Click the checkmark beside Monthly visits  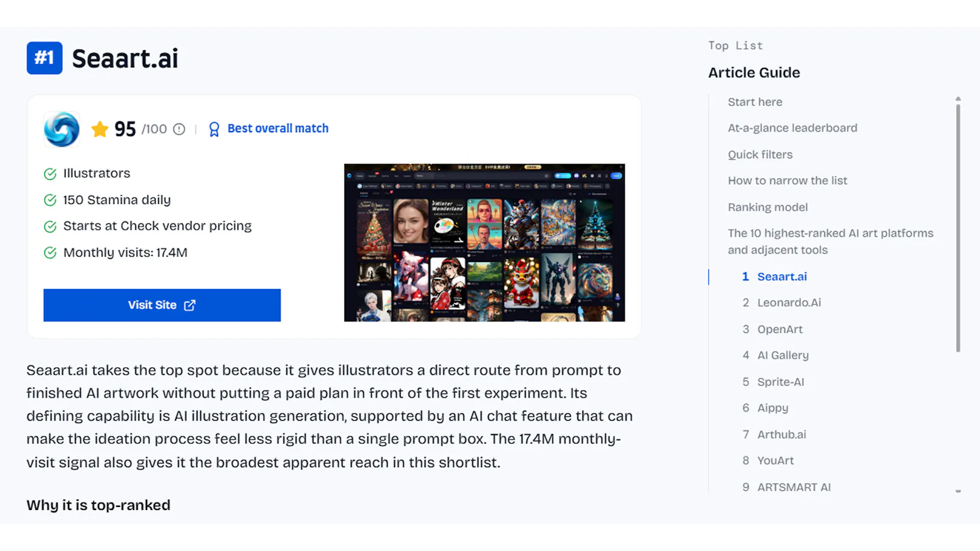(50, 253)
